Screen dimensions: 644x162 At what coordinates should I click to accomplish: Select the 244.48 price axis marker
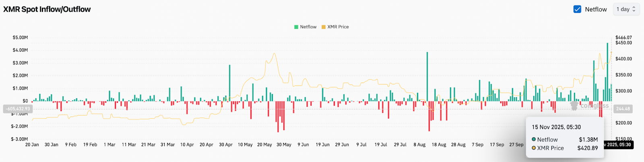pos(623,109)
